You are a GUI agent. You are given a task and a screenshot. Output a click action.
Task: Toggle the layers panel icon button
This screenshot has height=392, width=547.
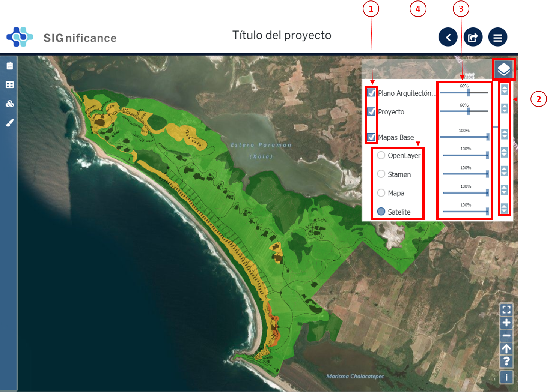tap(504, 69)
